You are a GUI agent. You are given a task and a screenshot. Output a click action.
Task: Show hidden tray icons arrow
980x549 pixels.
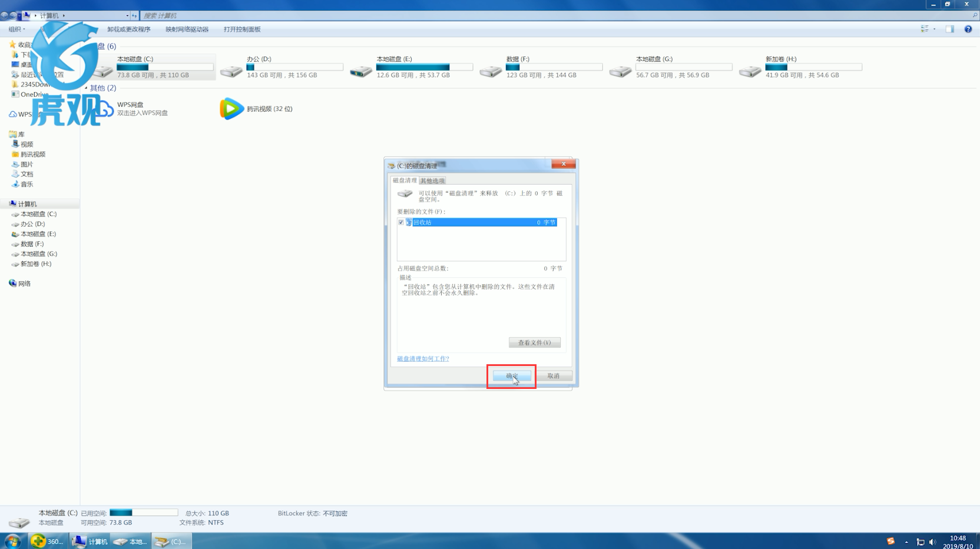pyautogui.click(x=906, y=542)
